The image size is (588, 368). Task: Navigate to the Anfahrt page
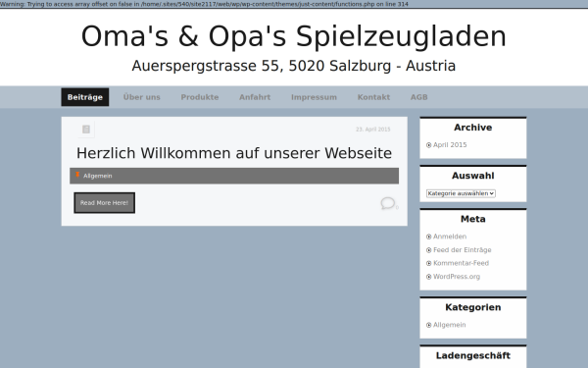point(255,97)
